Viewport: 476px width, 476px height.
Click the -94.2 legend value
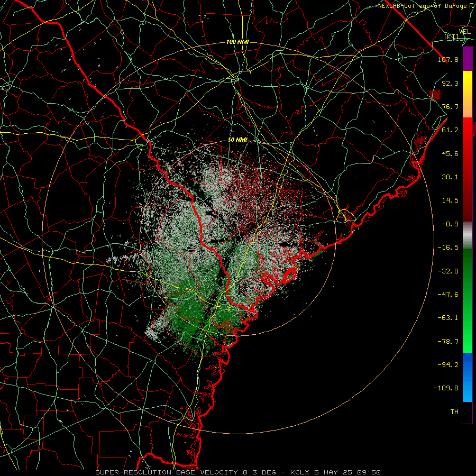448,365
